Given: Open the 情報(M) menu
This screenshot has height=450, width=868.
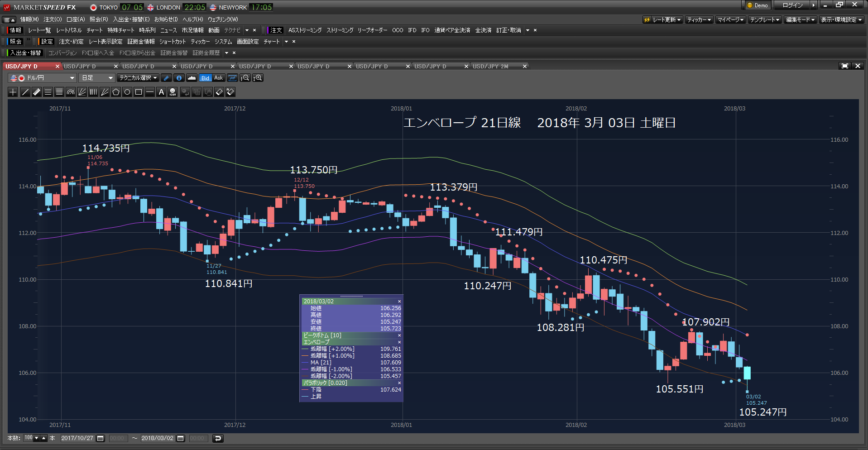Looking at the screenshot, I should [x=29, y=19].
